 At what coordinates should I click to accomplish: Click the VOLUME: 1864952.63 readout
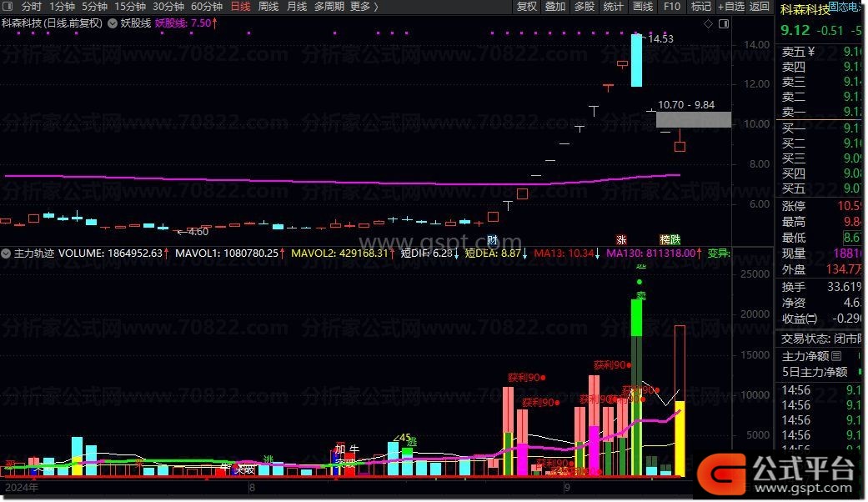[x=113, y=254]
